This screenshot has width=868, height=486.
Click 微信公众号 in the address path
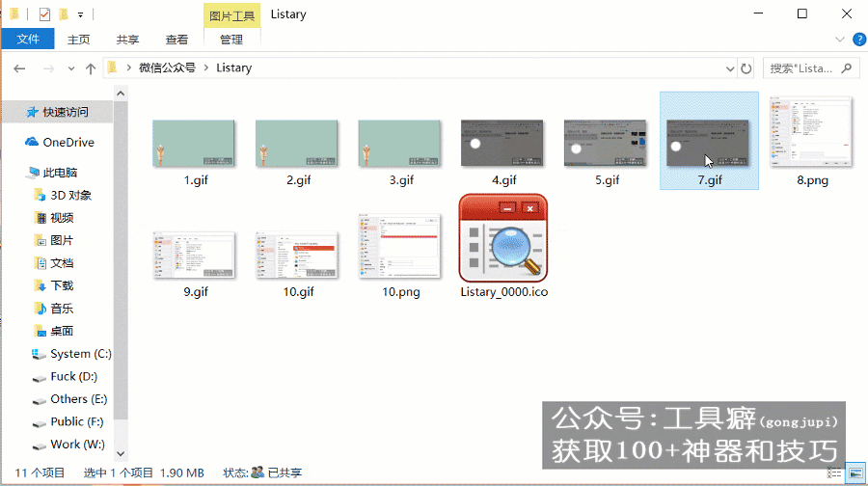[167, 67]
